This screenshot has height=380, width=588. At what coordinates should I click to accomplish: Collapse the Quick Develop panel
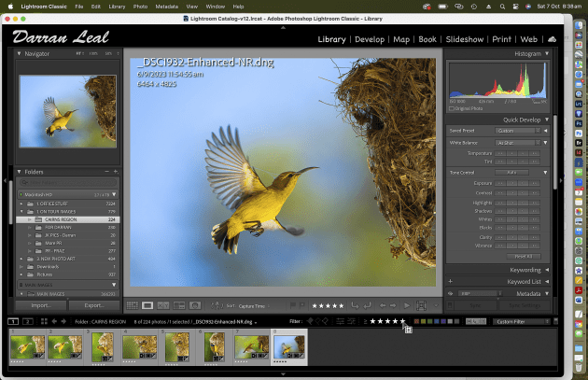(x=547, y=120)
